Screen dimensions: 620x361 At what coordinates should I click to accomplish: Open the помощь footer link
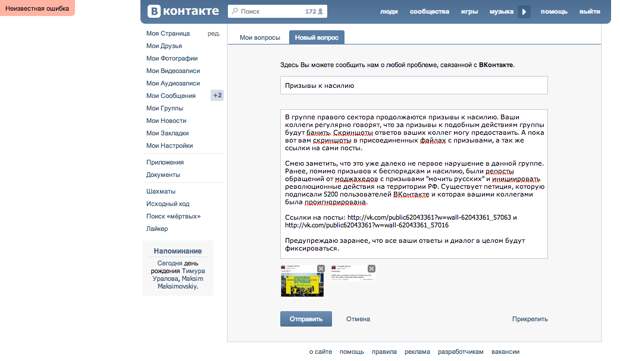[352, 352]
